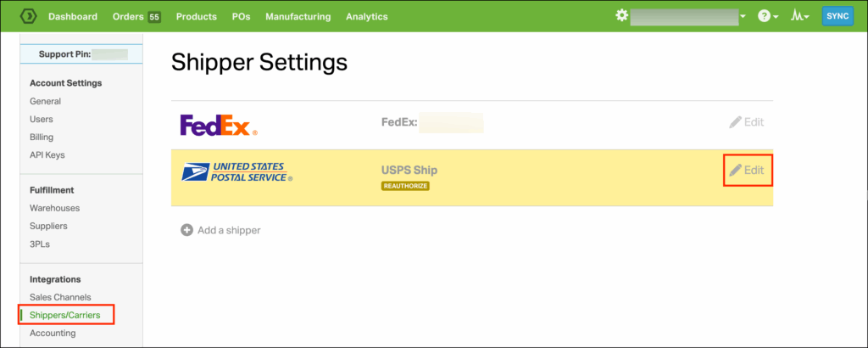
Task: Open Warehouses under Fulfillment
Action: (54, 208)
